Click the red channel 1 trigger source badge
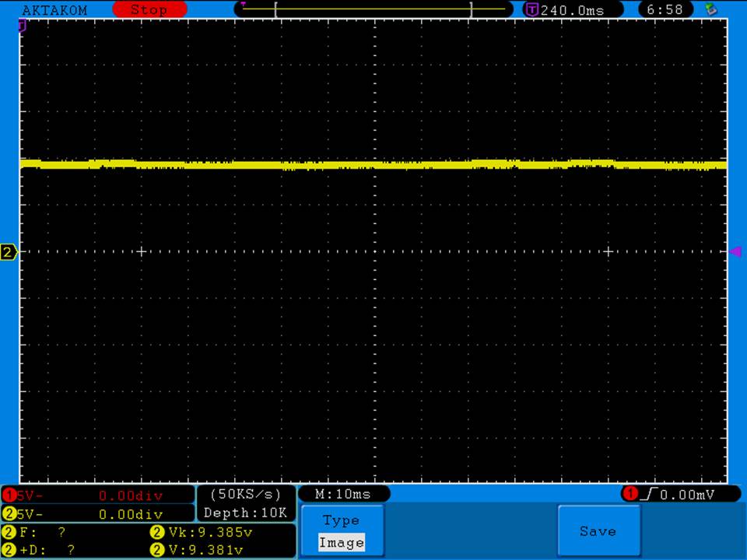The width and height of the screenshot is (747, 560). point(629,494)
